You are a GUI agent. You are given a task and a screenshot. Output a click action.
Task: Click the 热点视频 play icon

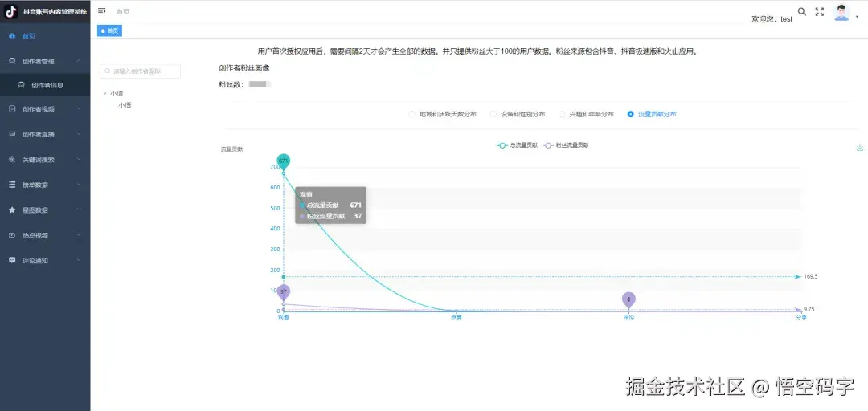pyautogui.click(x=12, y=235)
